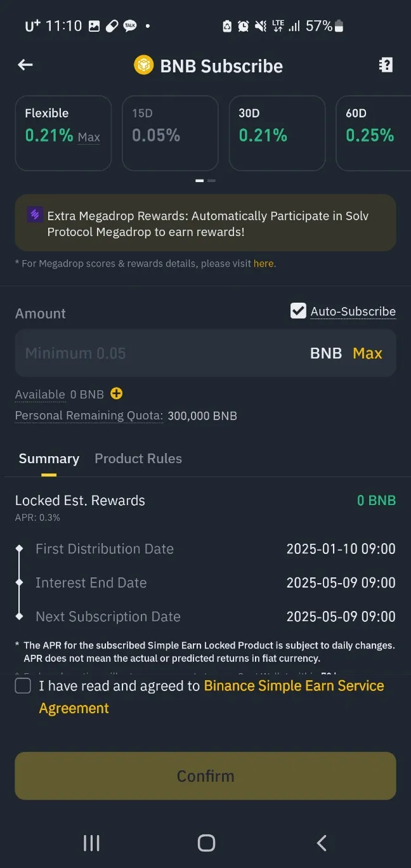Tap the Android recent apps button
This screenshot has height=868, width=411.
pos(91,843)
